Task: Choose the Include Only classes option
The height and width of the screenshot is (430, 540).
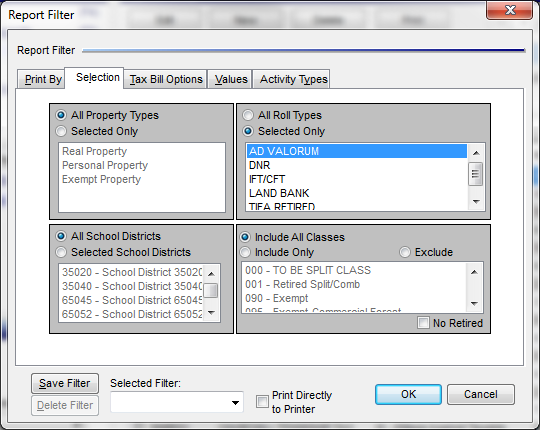Action: click(x=245, y=252)
